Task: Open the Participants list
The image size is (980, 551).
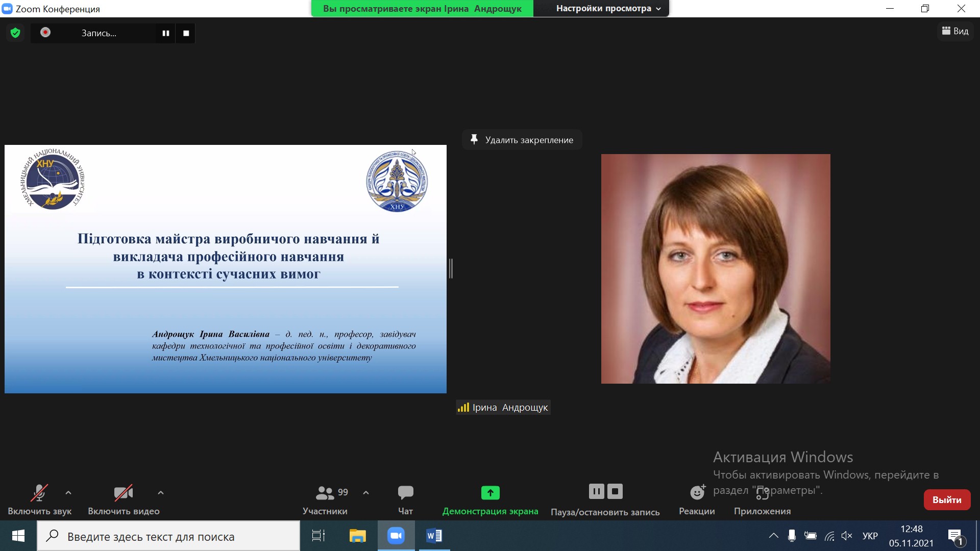Action: click(x=325, y=499)
